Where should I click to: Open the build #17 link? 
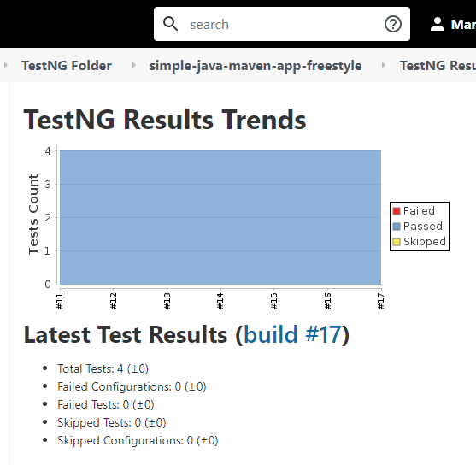[292, 335]
